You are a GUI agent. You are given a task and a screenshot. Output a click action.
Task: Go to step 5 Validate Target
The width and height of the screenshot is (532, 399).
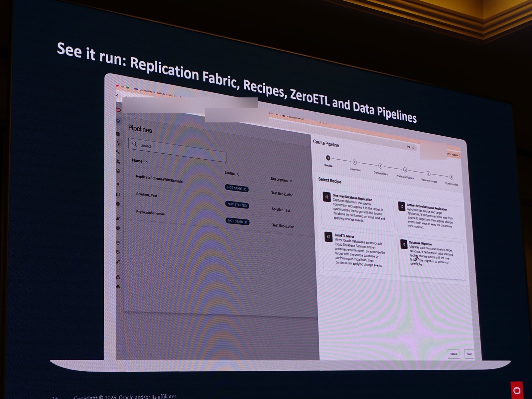point(429,177)
